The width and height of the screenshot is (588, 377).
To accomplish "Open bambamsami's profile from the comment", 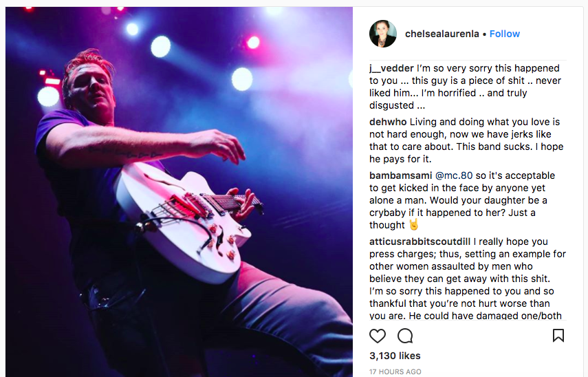I will pos(398,175).
